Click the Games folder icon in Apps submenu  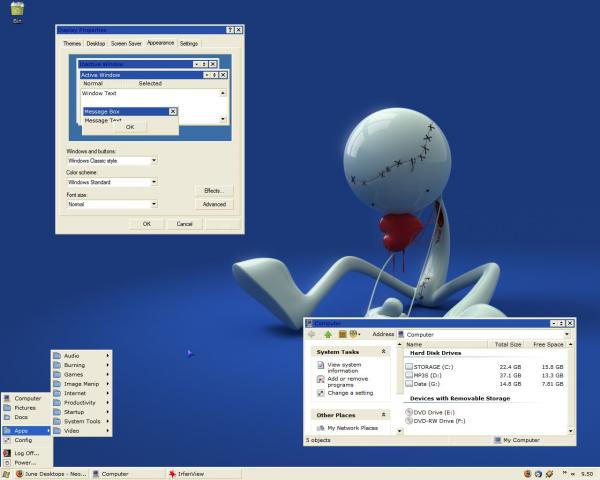57,374
